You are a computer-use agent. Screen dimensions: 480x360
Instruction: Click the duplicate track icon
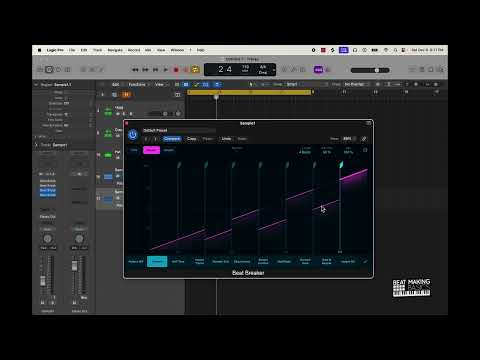click(x=114, y=95)
